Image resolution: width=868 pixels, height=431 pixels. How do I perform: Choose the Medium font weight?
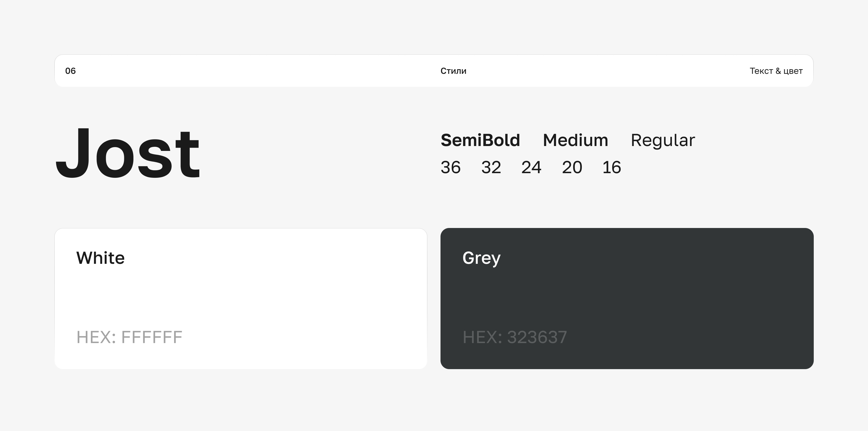pos(575,140)
